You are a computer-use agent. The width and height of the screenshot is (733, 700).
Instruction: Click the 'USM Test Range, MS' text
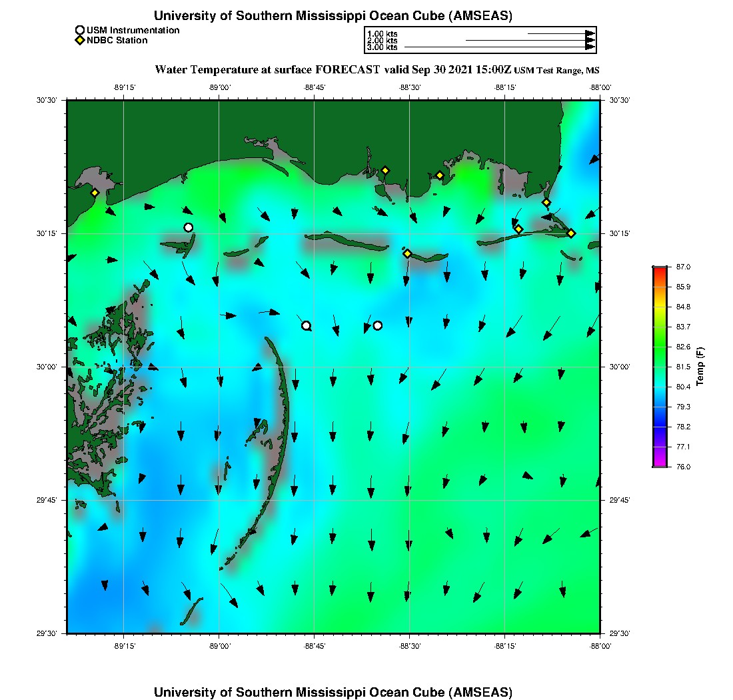557,71
